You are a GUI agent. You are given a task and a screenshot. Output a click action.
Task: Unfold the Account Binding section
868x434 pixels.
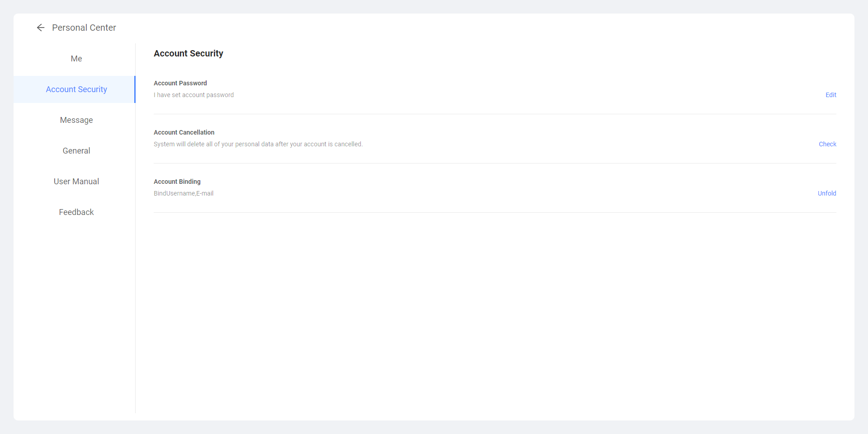pyautogui.click(x=826, y=193)
